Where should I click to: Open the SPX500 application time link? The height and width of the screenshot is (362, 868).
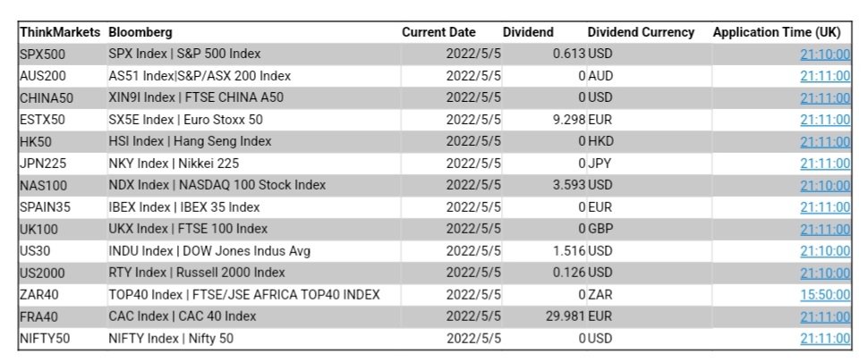(x=825, y=55)
